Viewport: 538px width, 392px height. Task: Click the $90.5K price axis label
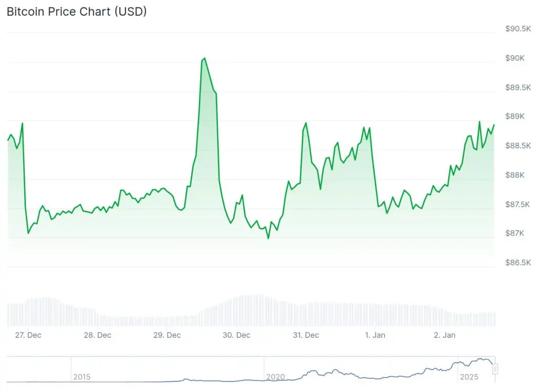tap(518, 28)
